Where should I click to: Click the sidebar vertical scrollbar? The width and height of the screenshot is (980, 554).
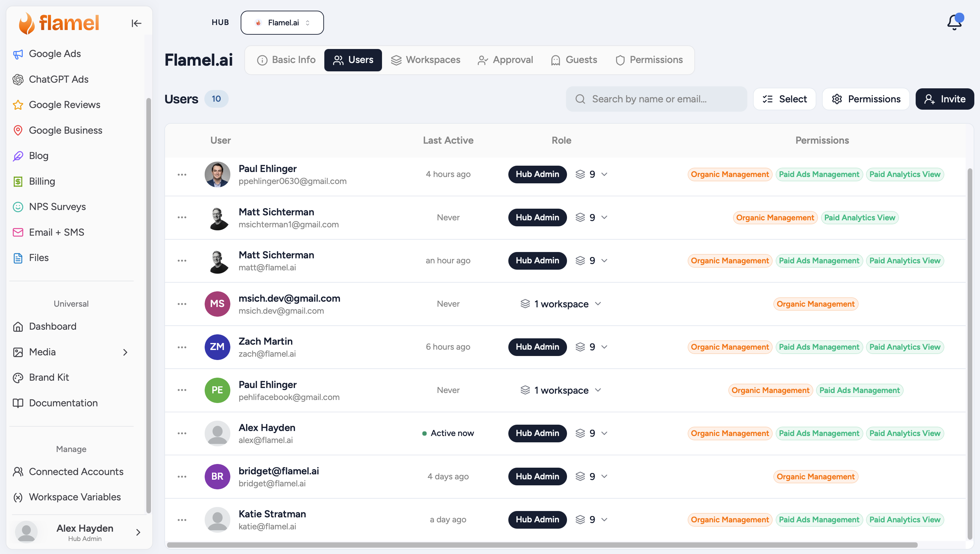tap(148, 306)
